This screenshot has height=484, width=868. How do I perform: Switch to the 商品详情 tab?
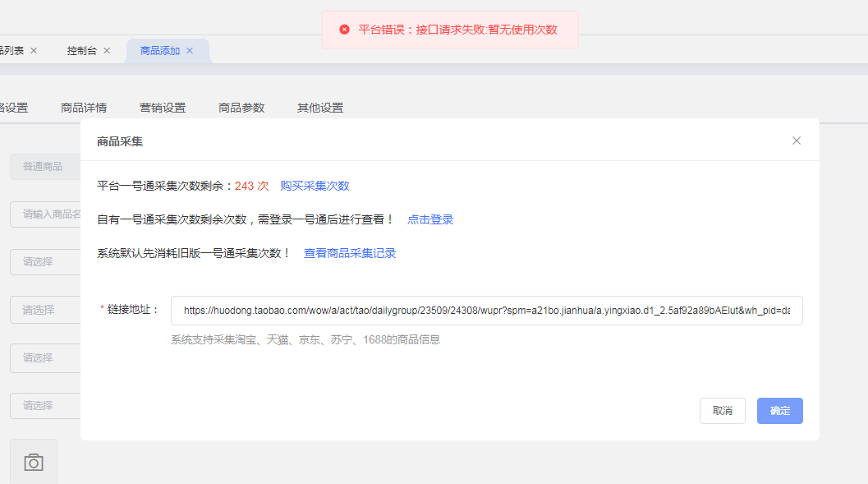click(84, 108)
